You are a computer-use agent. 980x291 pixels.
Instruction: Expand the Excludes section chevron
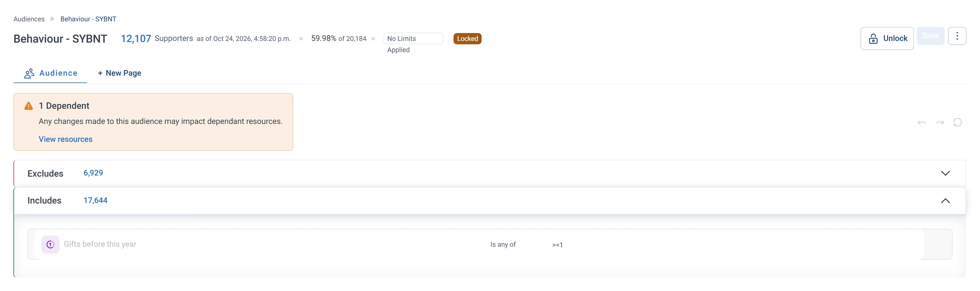click(x=945, y=174)
